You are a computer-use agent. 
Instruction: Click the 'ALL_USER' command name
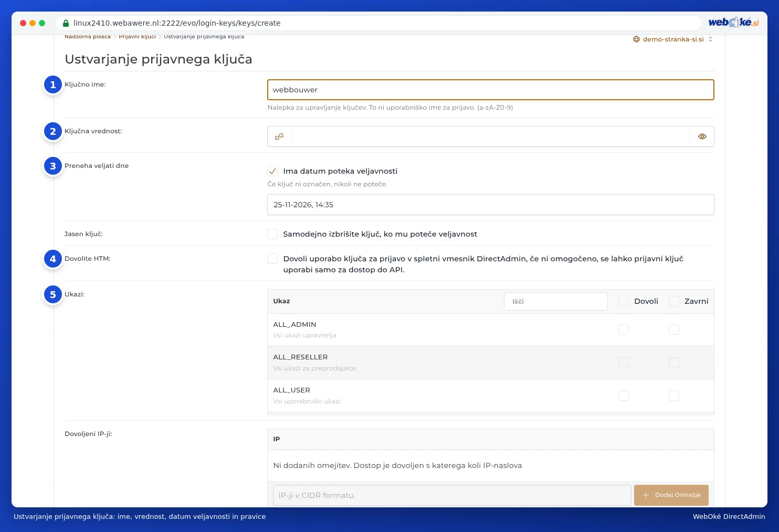click(292, 390)
